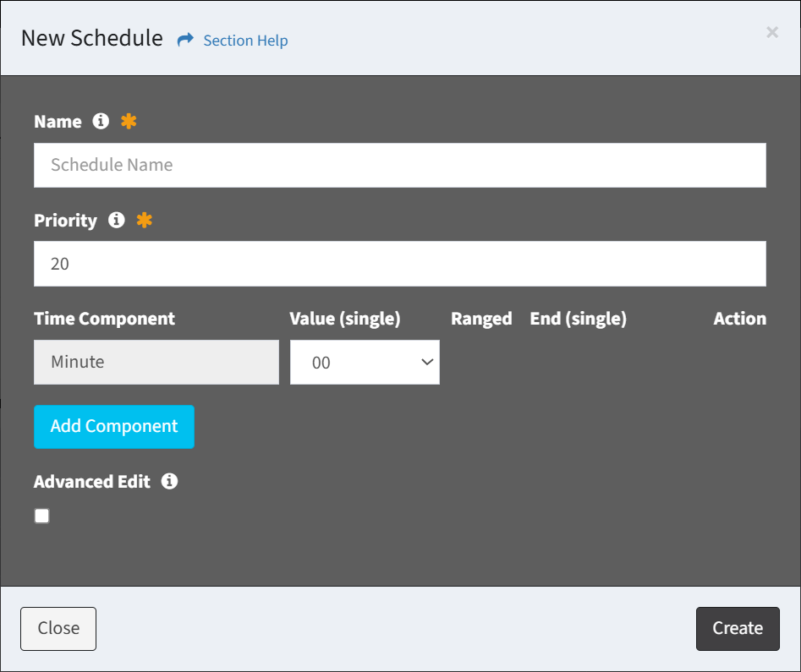Click the info icon beside Priority
801x672 pixels.
117,220
